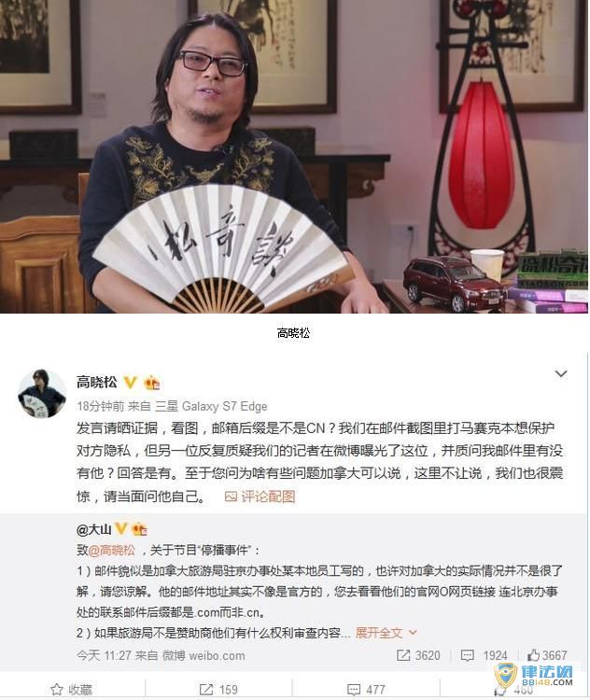The image size is (590, 700).
Task: Click the repost button showing 159
Action: point(218,690)
